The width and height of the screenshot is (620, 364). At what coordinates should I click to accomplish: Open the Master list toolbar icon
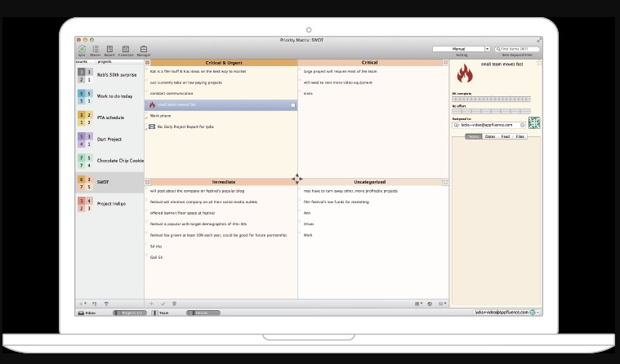tap(96, 51)
